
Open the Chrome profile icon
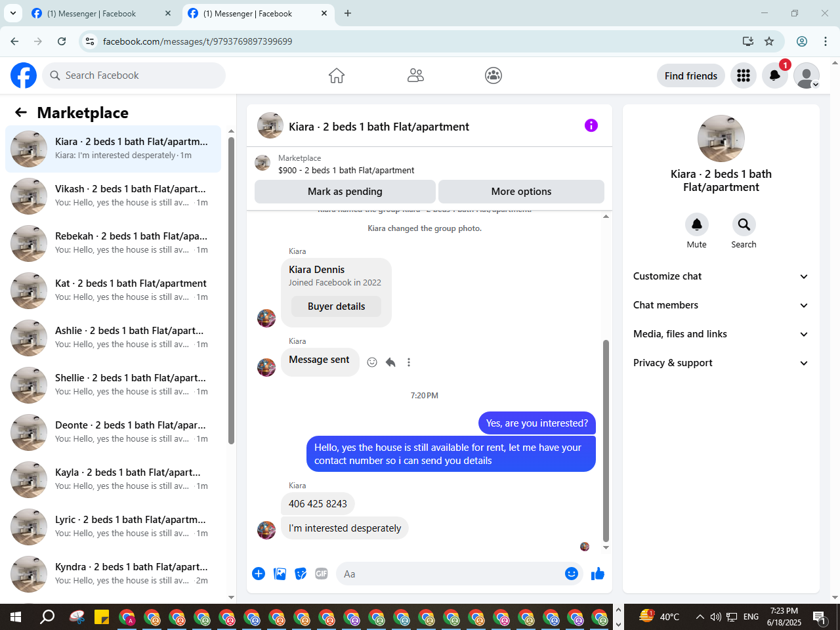point(802,41)
